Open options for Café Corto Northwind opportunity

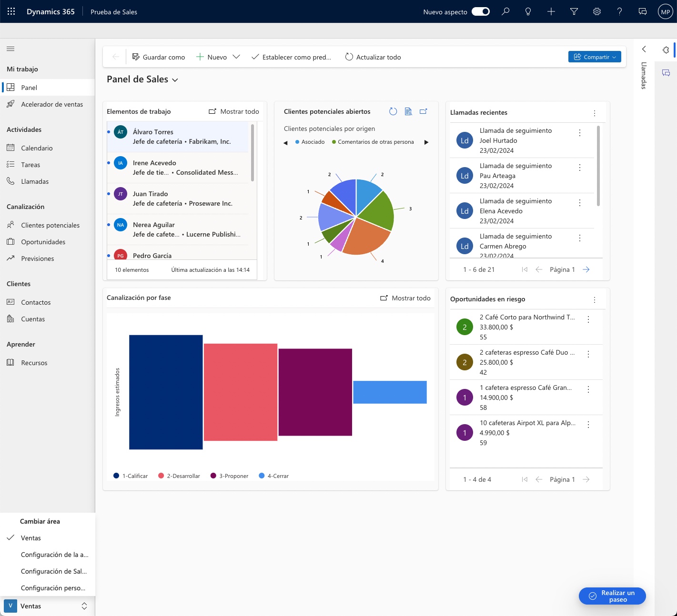[588, 319]
